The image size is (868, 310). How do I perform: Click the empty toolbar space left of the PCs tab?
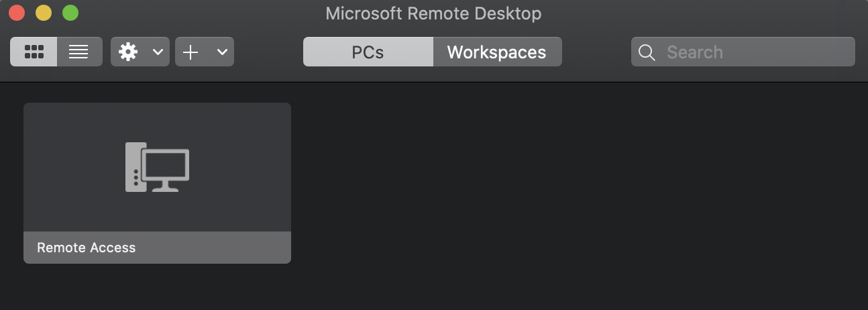point(268,52)
